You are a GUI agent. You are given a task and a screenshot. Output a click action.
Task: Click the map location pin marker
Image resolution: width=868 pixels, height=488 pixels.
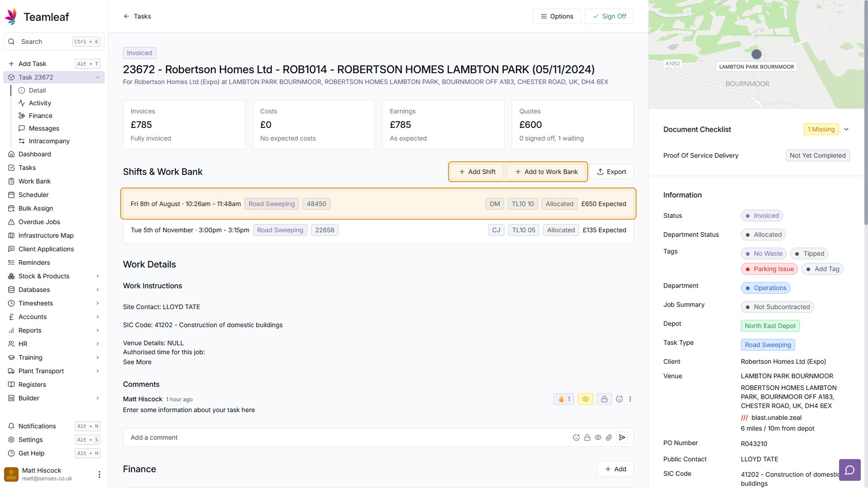(756, 54)
